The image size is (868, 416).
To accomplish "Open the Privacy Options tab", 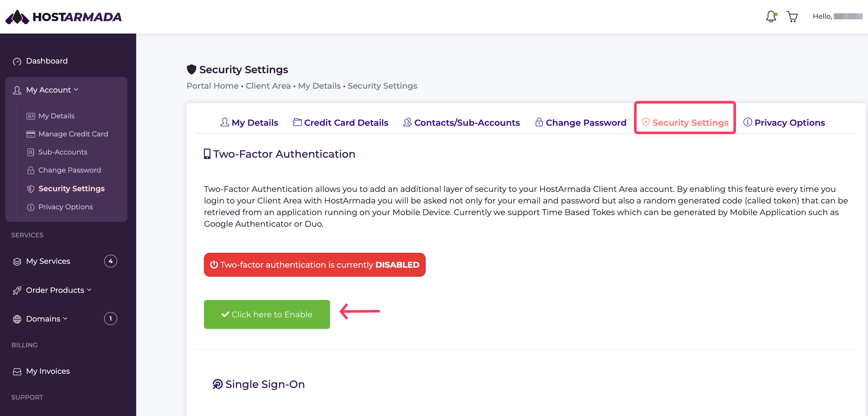I will point(784,123).
